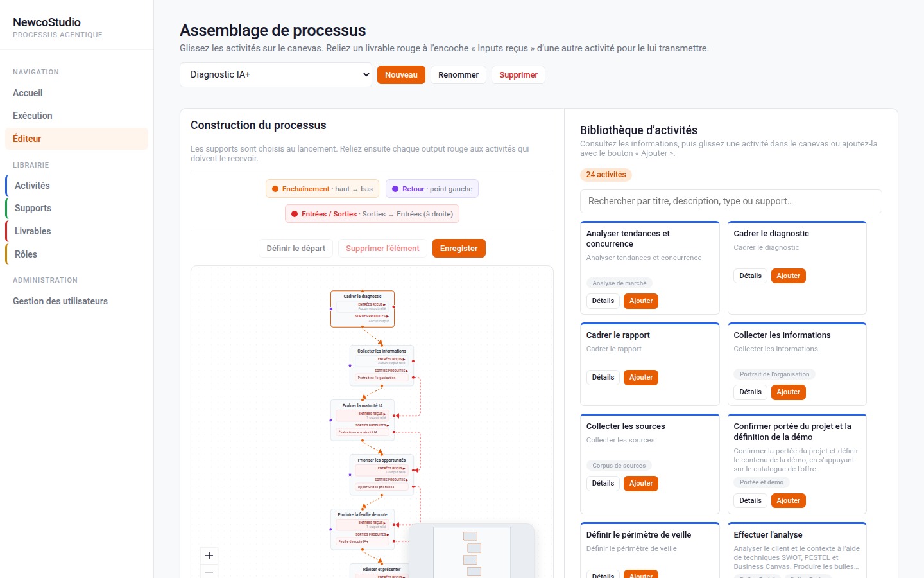The image size is (924, 578).
Task: Open the Diagnostic IA+ process dropdown
Action: [276, 74]
